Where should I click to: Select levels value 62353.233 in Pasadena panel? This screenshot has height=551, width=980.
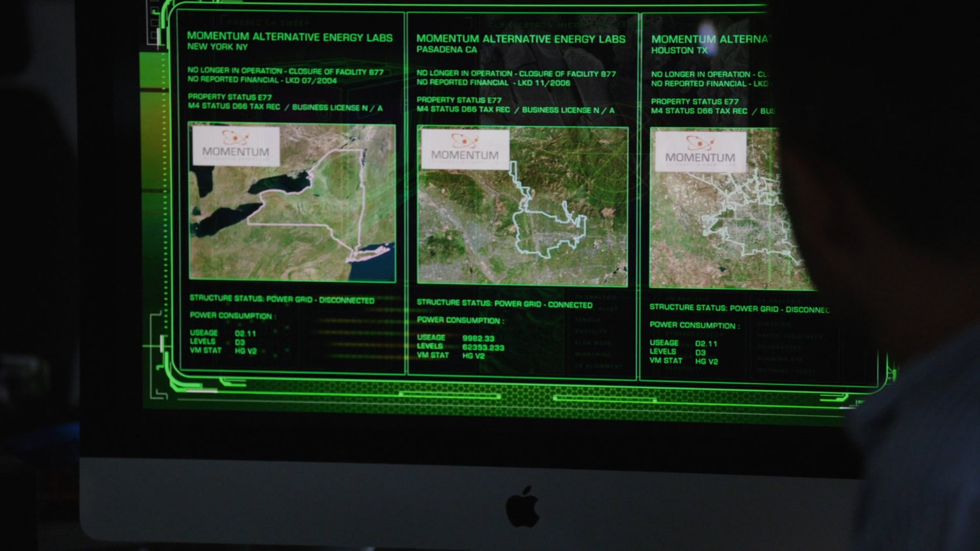(483, 348)
